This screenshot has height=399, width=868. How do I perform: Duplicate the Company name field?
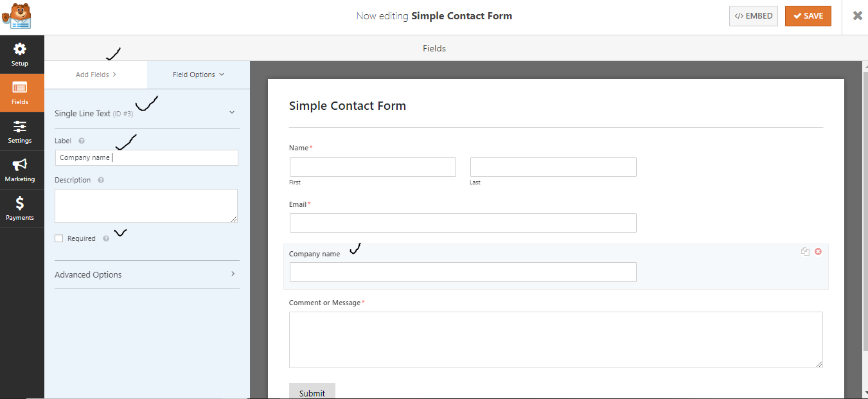point(805,252)
